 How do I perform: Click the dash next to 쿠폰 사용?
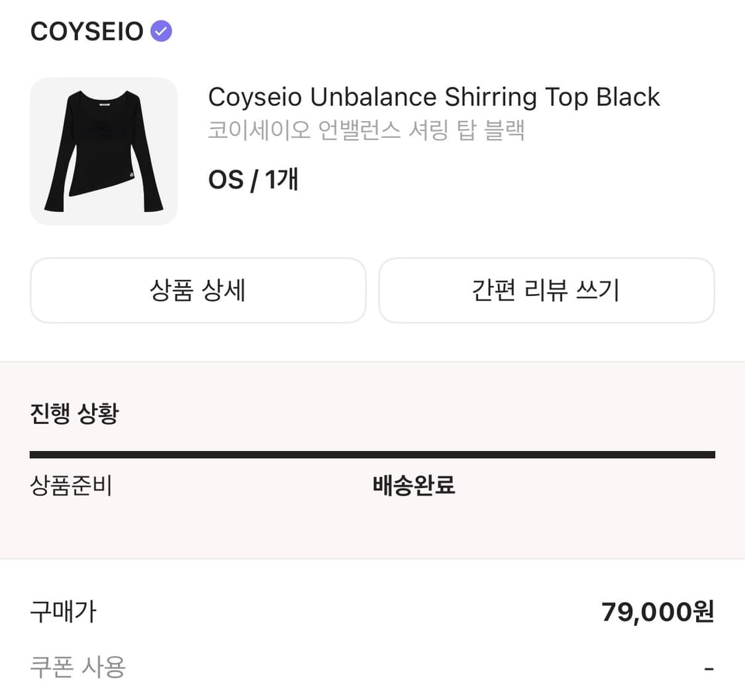tap(711, 668)
